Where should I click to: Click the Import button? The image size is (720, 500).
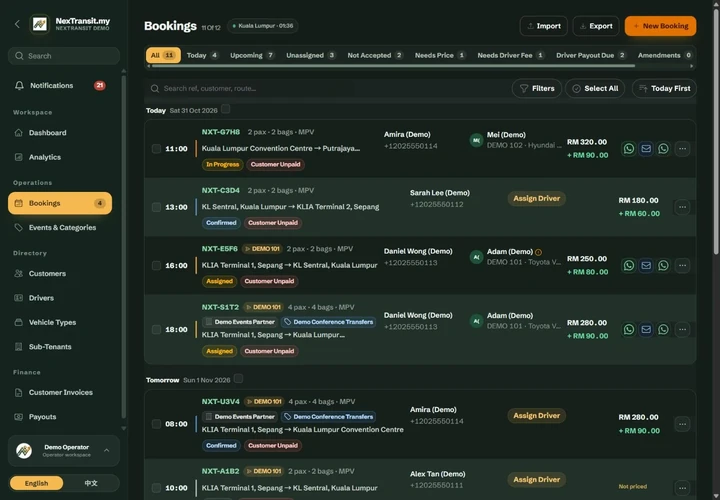544,26
